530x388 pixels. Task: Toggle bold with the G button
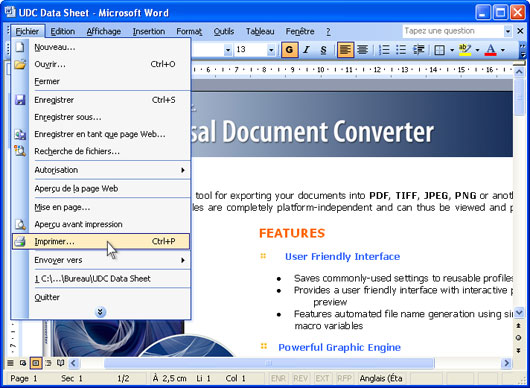289,50
